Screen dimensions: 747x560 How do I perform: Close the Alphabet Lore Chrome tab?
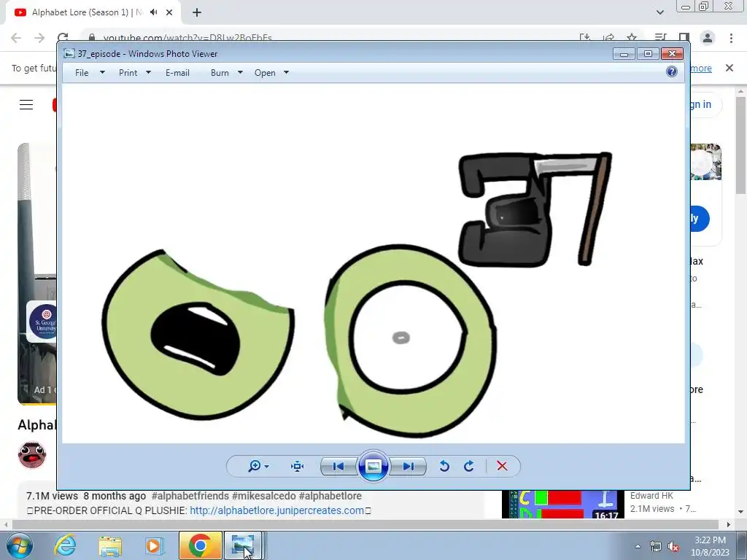click(x=169, y=12)
